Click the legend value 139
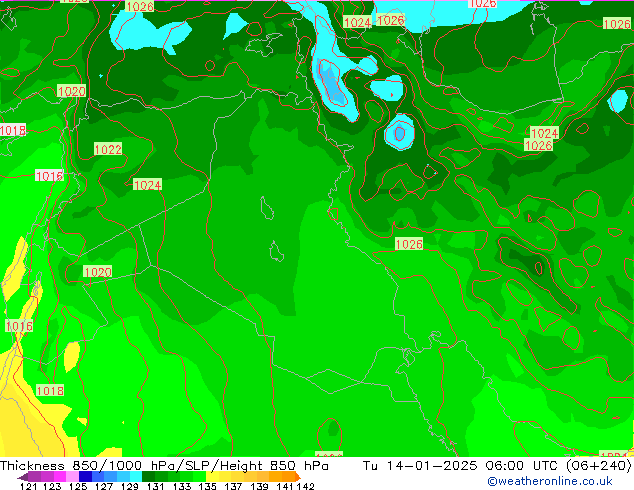This screenshot has height=490, width=634. (259, 486)
